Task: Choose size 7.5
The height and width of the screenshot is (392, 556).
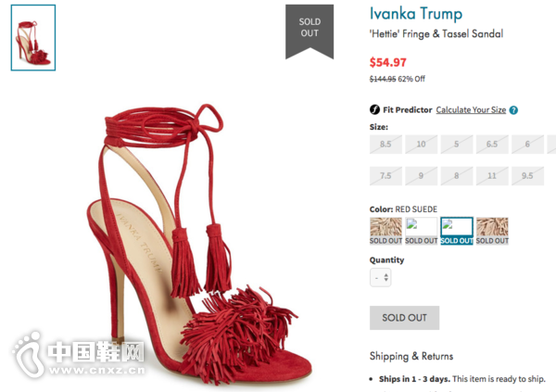Action: pyautogui.click(x=385, y=175)
